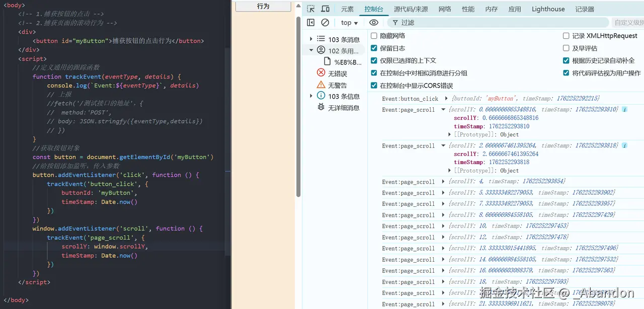
Task: Switch to the 元素 tab
Action: [347, 9]
